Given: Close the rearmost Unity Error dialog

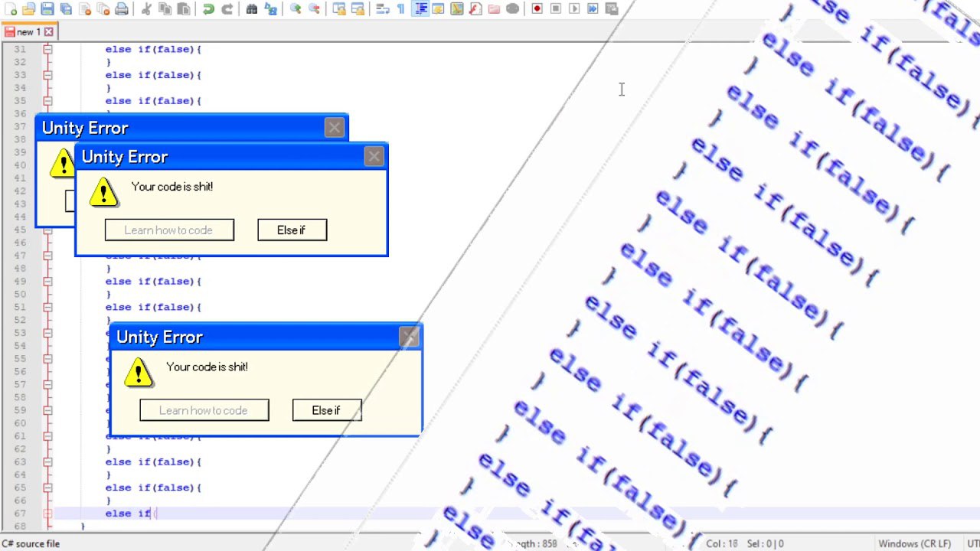Looking at the screenshot, I should coord(335,128).
